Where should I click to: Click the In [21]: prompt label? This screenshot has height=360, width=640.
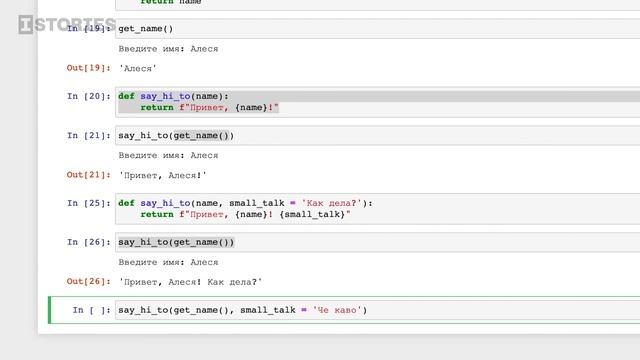89,136
